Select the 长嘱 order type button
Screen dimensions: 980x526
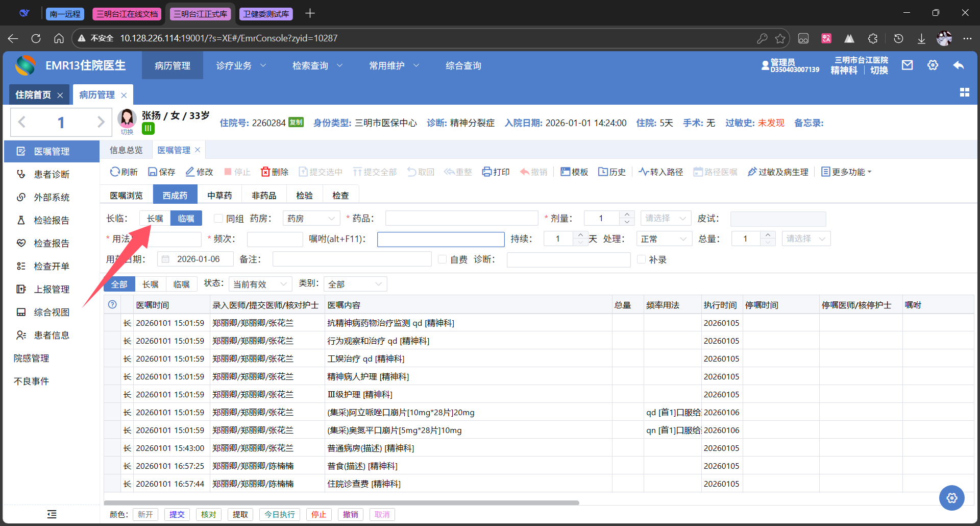click(x=155, y=219)
